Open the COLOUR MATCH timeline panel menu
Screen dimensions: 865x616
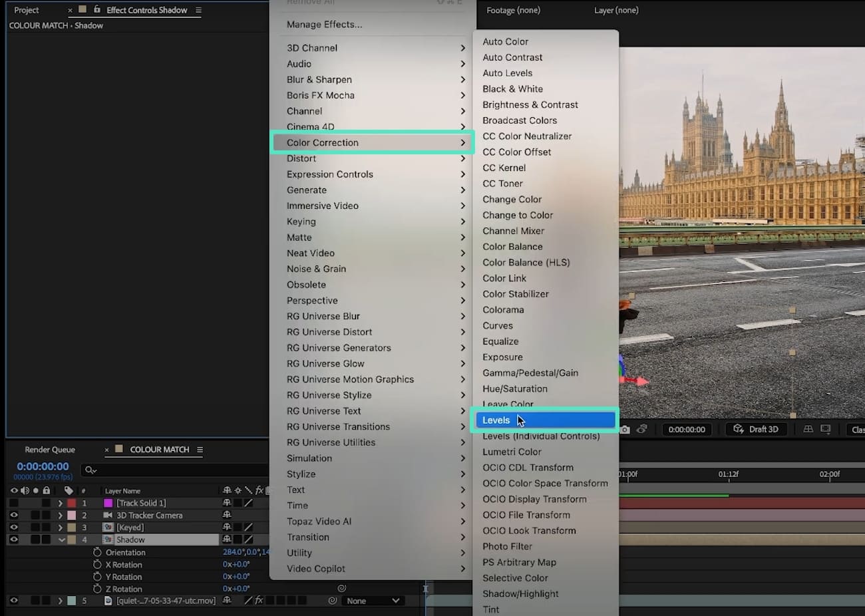tap(200, 450)
